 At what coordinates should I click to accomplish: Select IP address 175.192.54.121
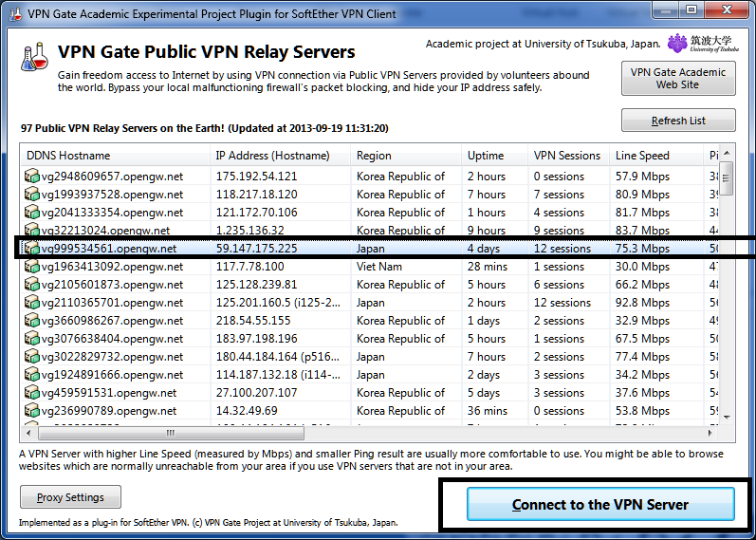coord(256,177)
